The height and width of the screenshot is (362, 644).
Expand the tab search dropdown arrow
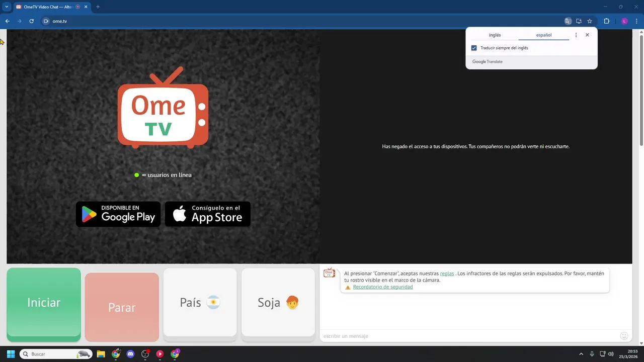point(7,7)
